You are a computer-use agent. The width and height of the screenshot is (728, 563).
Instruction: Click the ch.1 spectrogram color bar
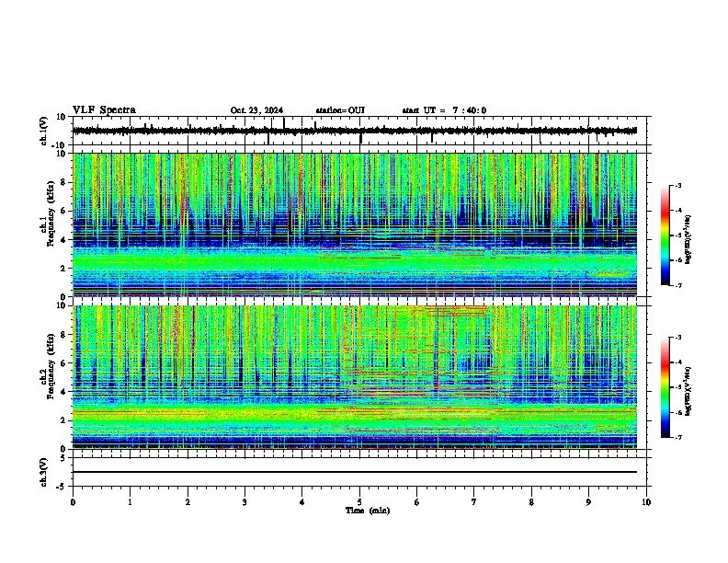click(x=665, y=236)
